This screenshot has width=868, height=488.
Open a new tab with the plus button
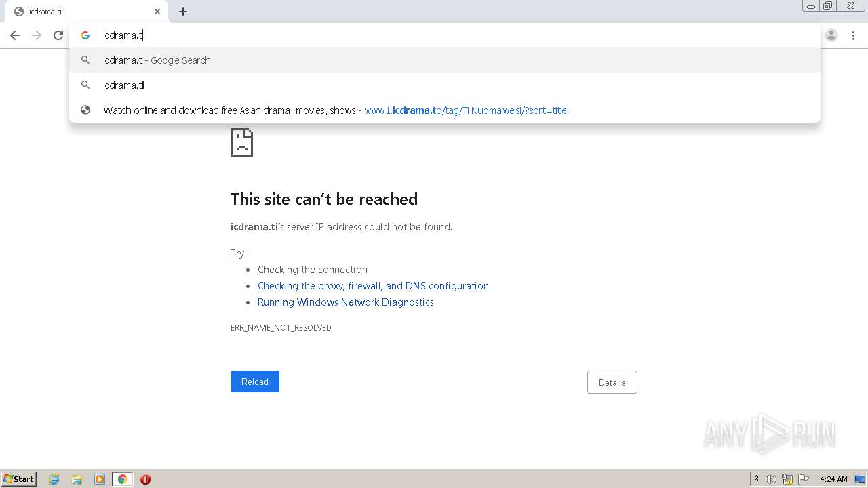click(183, 12)
